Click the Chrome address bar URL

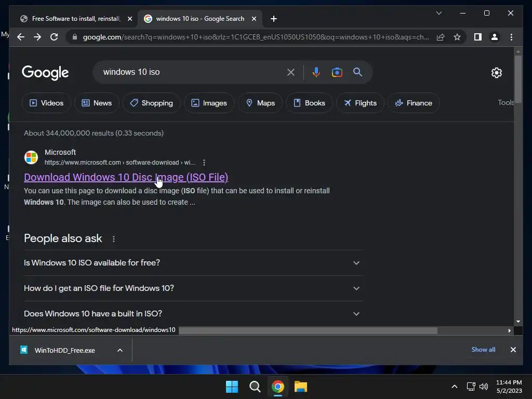(256, 37)
